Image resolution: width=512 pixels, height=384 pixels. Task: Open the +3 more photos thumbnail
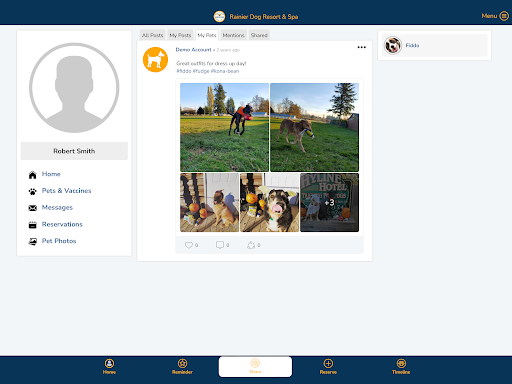click(x=329, y=202)
